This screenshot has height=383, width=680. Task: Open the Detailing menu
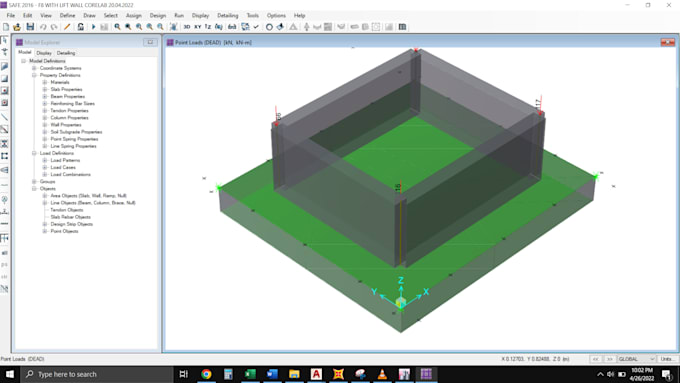(228, 15)
